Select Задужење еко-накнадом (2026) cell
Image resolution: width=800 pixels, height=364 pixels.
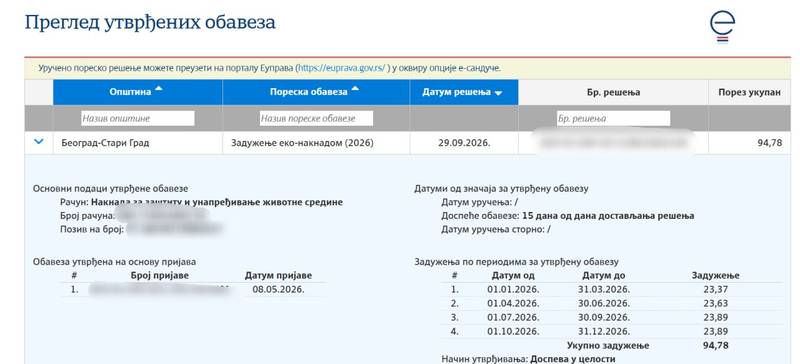[316, 143]
